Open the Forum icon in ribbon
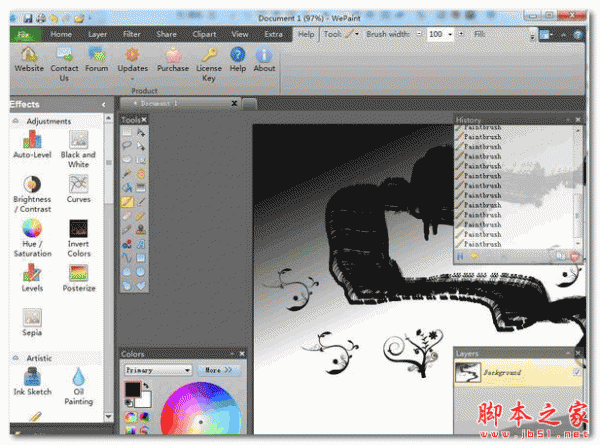Image resolution: width=600 pixels, height=445 pixels. [96, 54]
